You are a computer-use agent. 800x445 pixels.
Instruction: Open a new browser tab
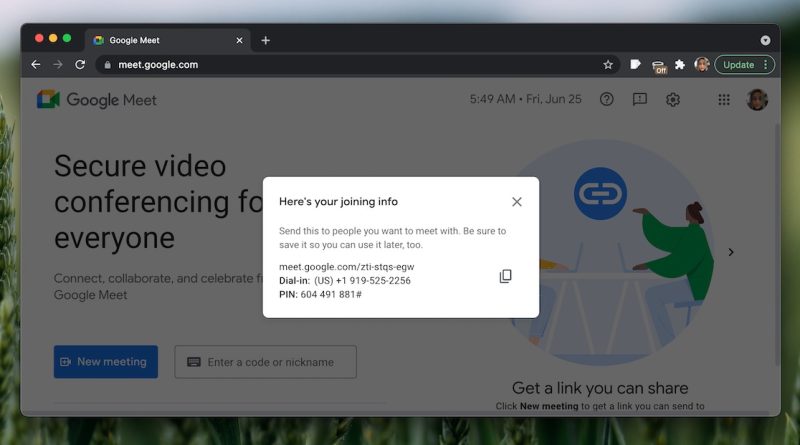[x=266, y=40]
